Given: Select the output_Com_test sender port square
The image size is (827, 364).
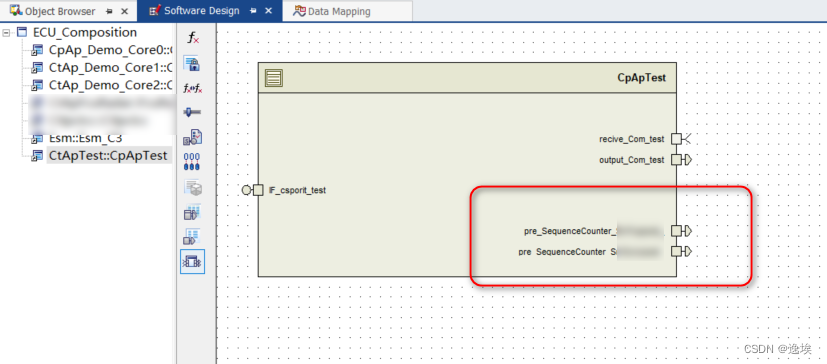Looking at the screenshot, I should click(x=676, y=160).
